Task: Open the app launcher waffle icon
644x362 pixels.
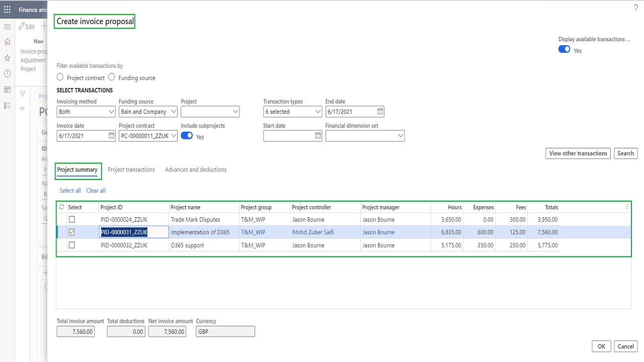Action: [x=7, y=10]
